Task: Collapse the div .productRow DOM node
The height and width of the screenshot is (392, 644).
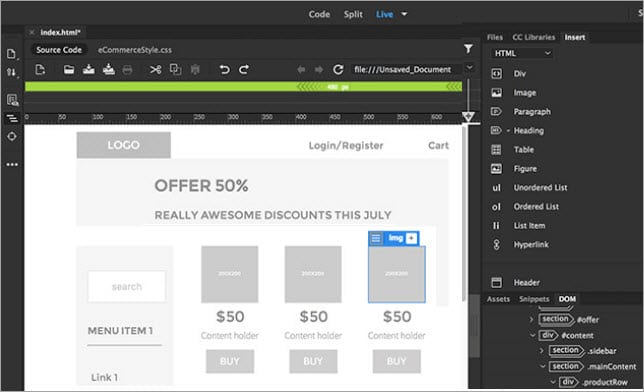Action: 553,382
